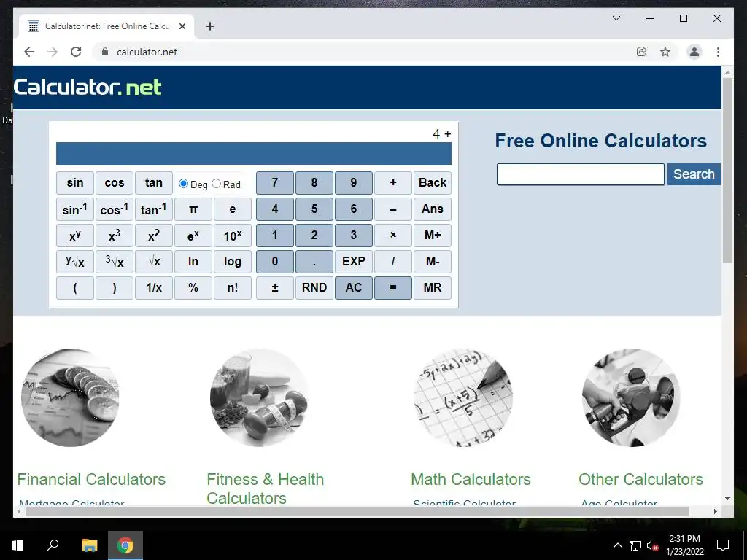Insert pi constant
The image size is (747, 560).
click(x=193, y=209)
